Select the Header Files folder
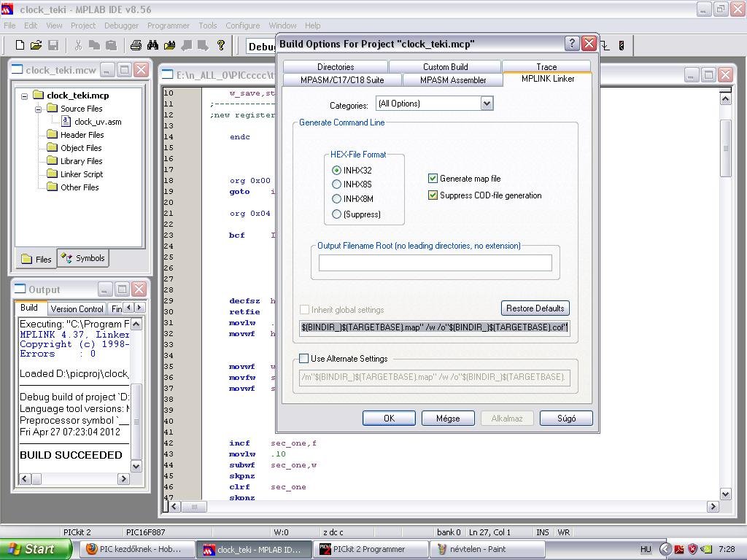The width and height of the screenshot is (747, 560). click(x=76, y=135)
